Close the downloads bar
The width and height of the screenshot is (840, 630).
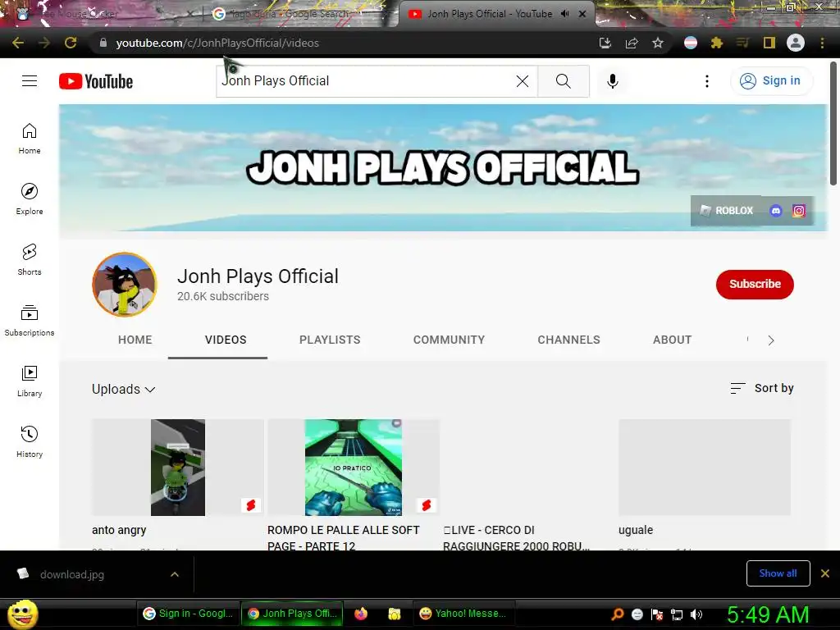tap(825, 573)
